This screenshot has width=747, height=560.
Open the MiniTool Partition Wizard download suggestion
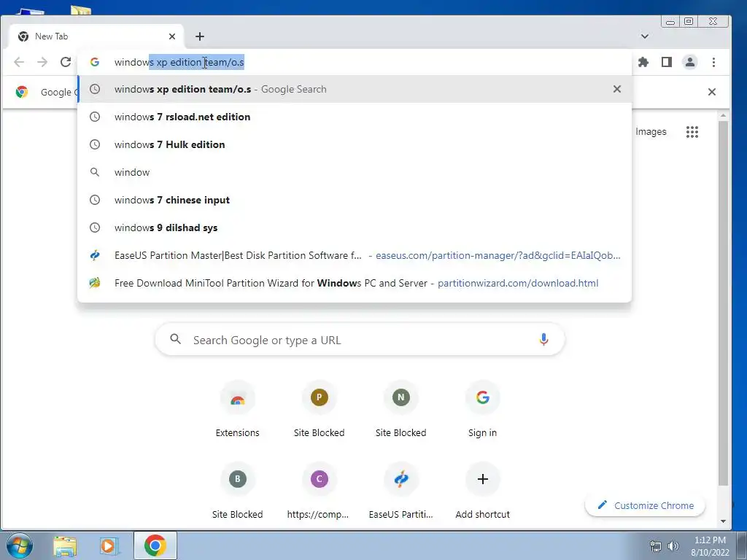coord(355,283)
